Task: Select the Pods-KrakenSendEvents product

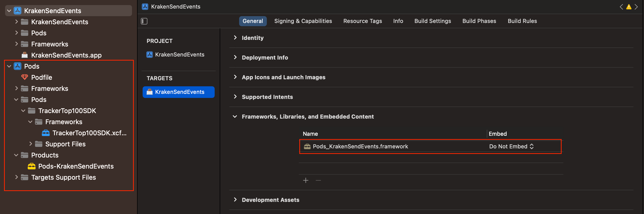Action: pyautogui.click(x=76, y=166)
